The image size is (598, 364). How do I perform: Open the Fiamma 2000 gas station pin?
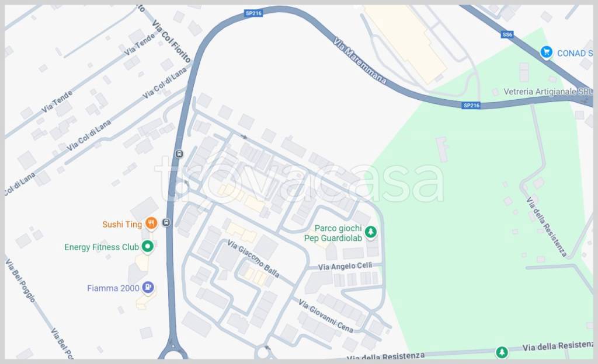(148, 288)
